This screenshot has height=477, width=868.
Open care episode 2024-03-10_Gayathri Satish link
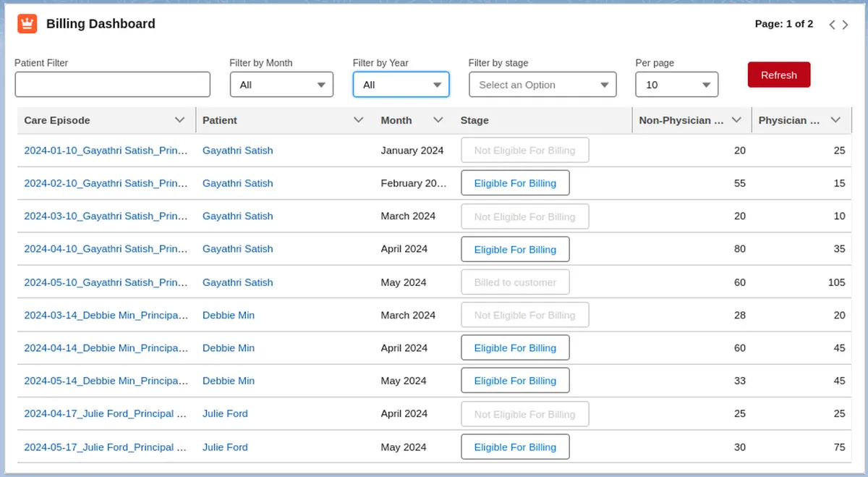(x=106, y=216)
